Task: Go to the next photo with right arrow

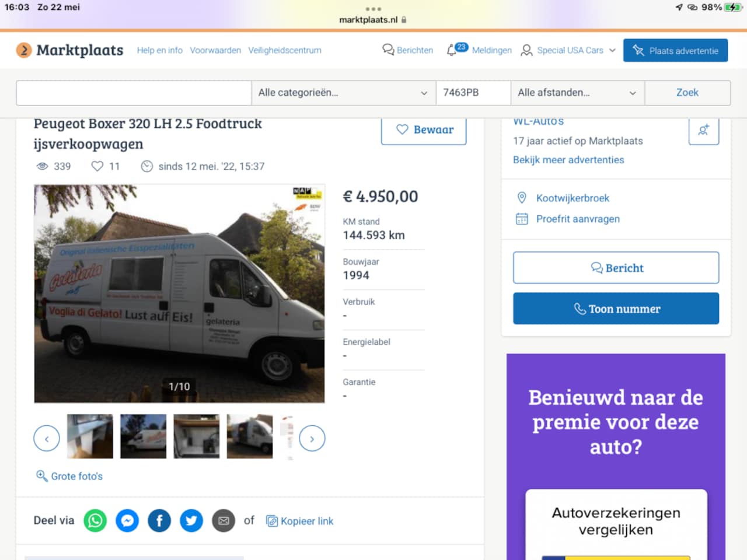Action: click(312, 439)
